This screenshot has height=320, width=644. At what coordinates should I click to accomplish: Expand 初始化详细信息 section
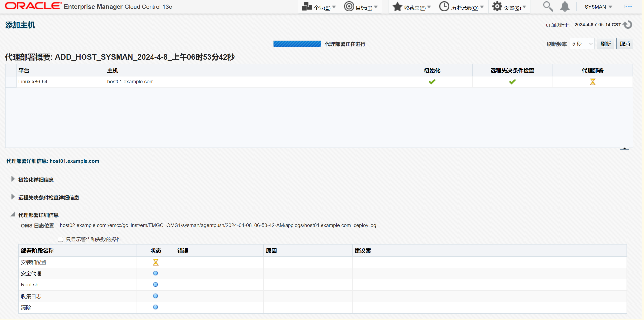pyautogui.click(x=13, y=179)
